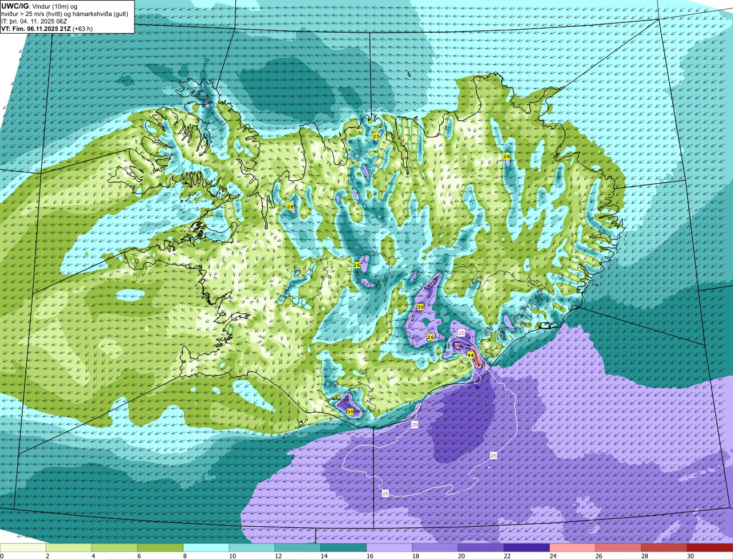Screen dimensions: 733x560
Task: Select the 4–6 m/s green legend swatch
Action: (x=115, y=548)
